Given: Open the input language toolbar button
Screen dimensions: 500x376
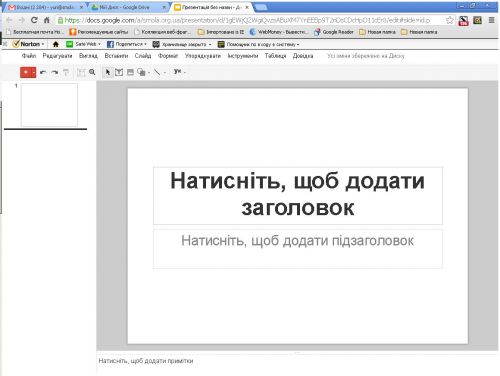Looking at the screenshot, I should pos(179,72).
